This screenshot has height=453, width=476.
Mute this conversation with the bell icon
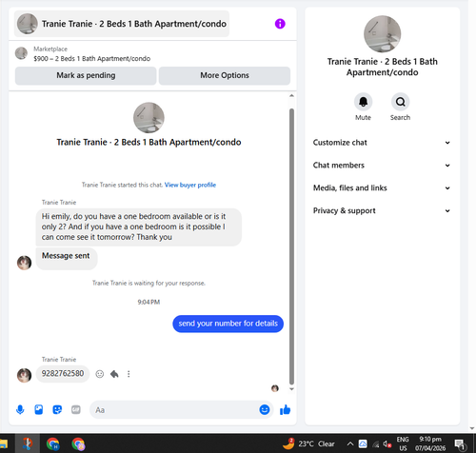click(363, 102)
